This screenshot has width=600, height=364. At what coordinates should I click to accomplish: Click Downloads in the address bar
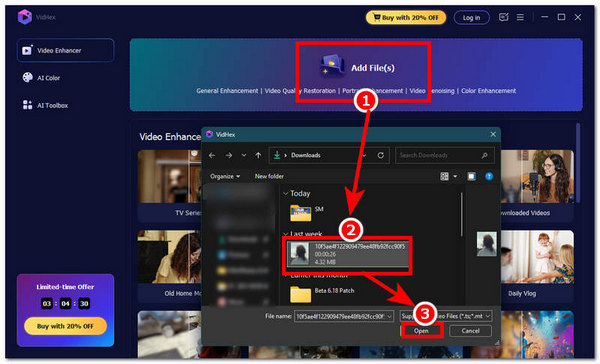click(x=305, y=155)
